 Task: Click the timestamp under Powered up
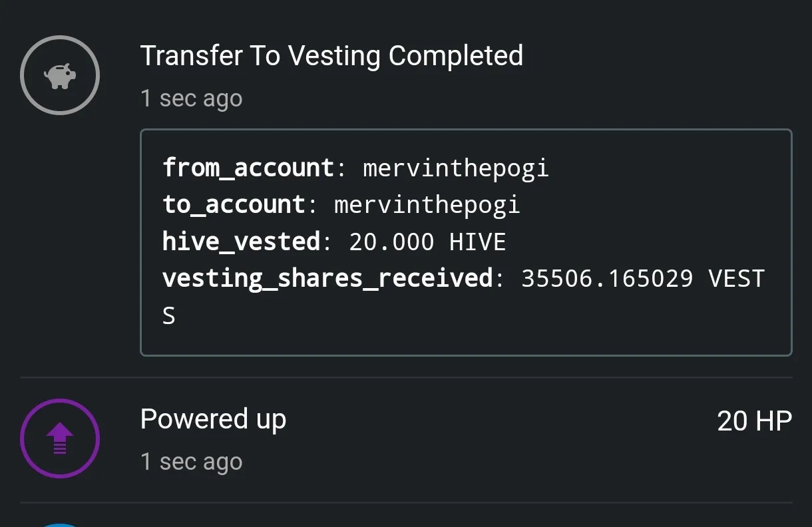[x=192, y=462]
